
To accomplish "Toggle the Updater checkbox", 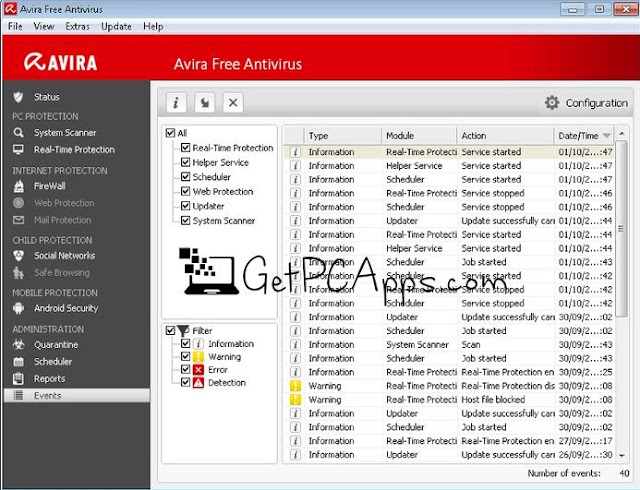I will point(185,206).
